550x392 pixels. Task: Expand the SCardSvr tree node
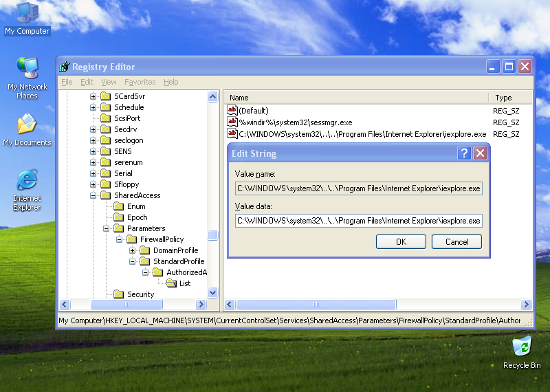coord(93,96)
